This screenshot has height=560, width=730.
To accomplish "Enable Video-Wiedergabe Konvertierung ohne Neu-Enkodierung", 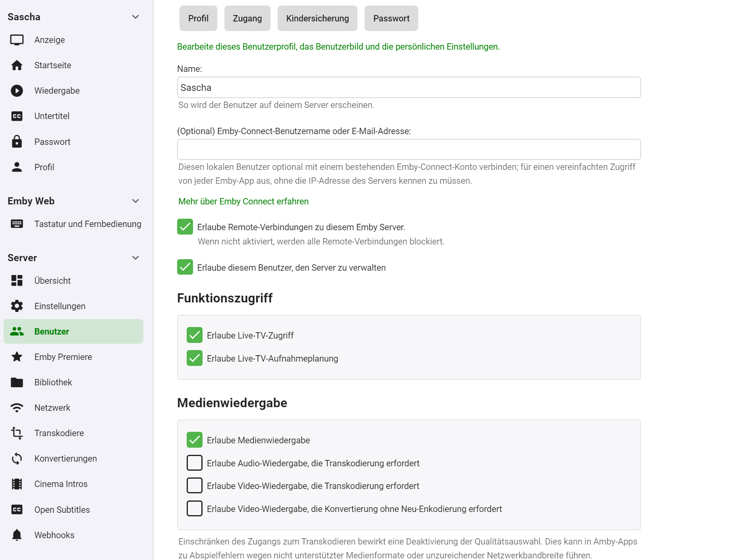I will (x=195, y=508).
